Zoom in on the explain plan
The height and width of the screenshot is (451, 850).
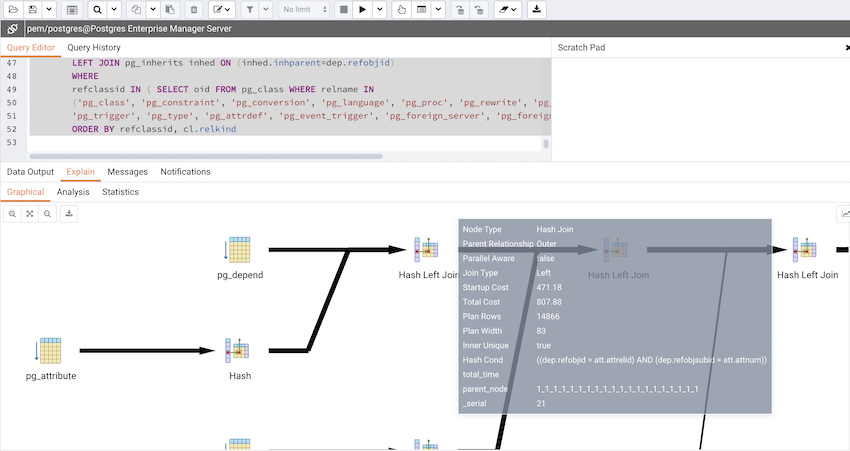tap(12, 214)
